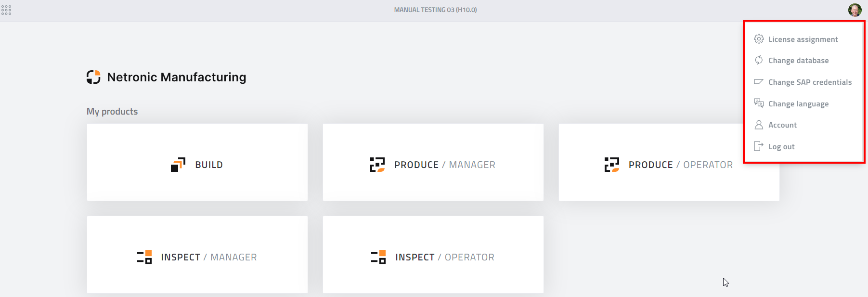Launch PRODUCE / MANAGER label
The height and width of the screenshot is (297, 868).
pos(445,165)
